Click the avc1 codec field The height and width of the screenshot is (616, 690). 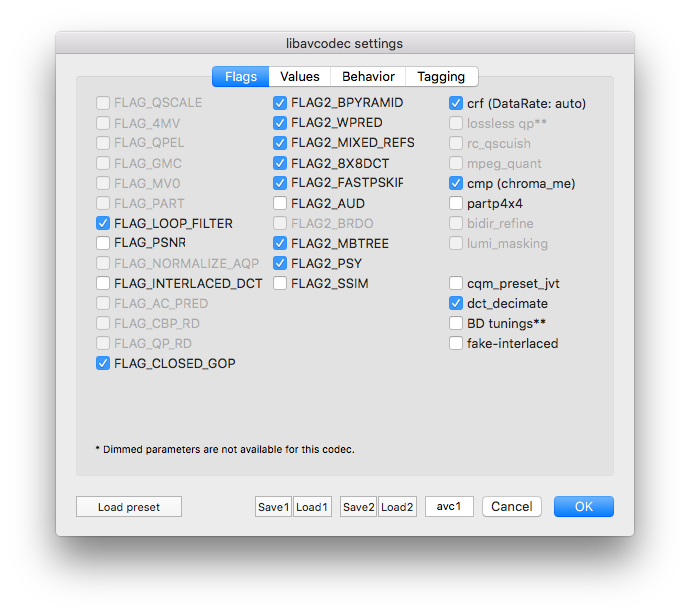(449, 506)
